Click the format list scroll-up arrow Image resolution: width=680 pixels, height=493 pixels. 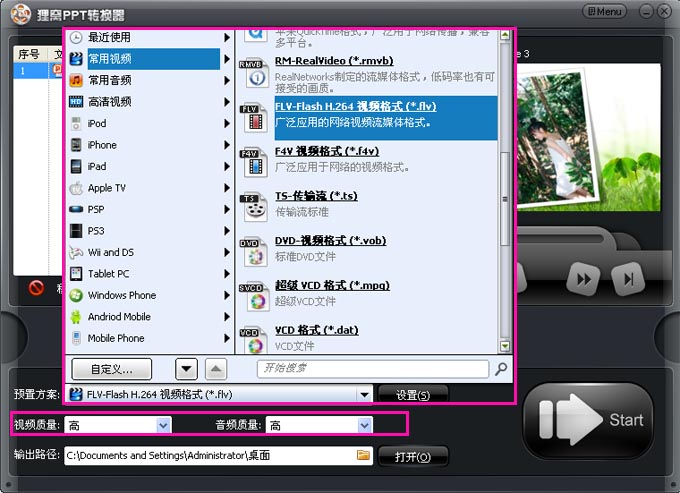[x=505, y=35]
